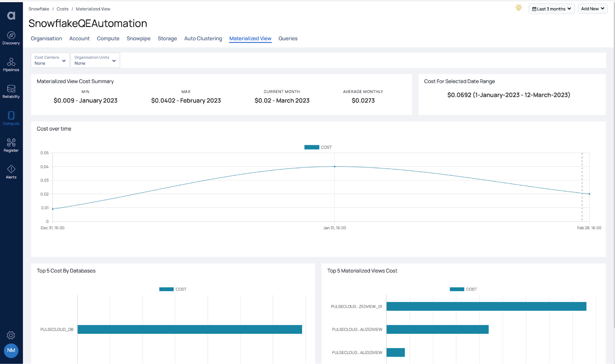Open the Last 3 months date range selector
The height and width of the screenshot is (364, 615).
tap(551, 8)
